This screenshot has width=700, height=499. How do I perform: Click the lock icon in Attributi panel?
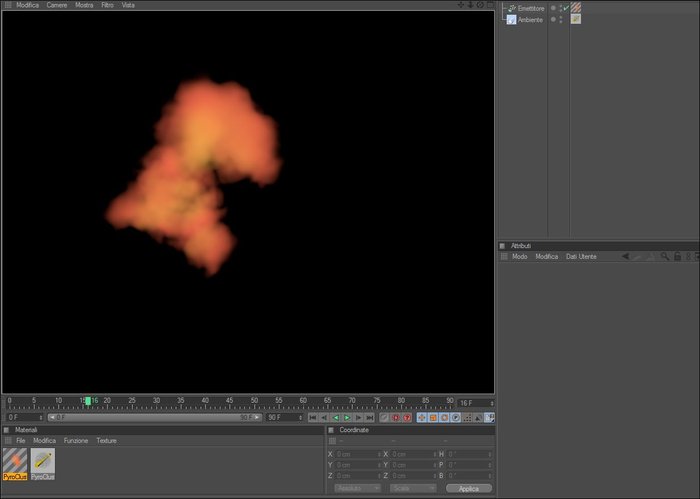[x=677, y=256]
